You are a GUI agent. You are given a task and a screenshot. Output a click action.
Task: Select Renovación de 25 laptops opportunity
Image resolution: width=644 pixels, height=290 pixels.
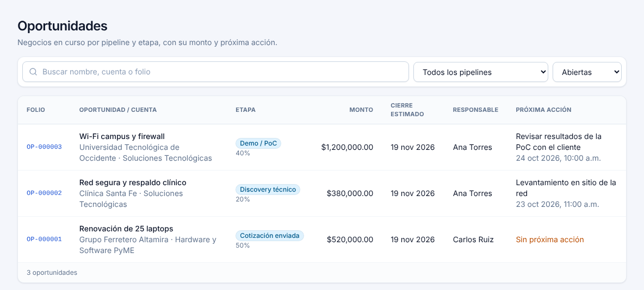coord(126,229)
